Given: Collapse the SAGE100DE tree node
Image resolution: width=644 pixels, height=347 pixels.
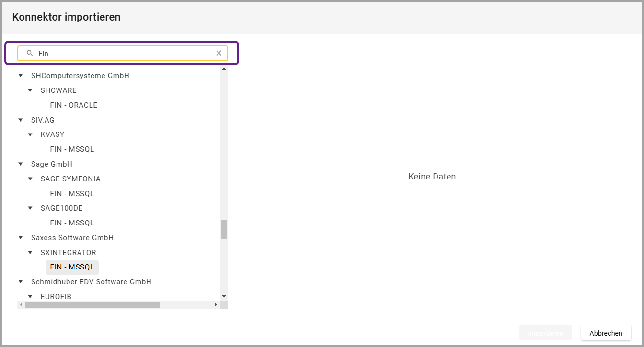Looking at the screenshot, I should [x=30, y=208].
